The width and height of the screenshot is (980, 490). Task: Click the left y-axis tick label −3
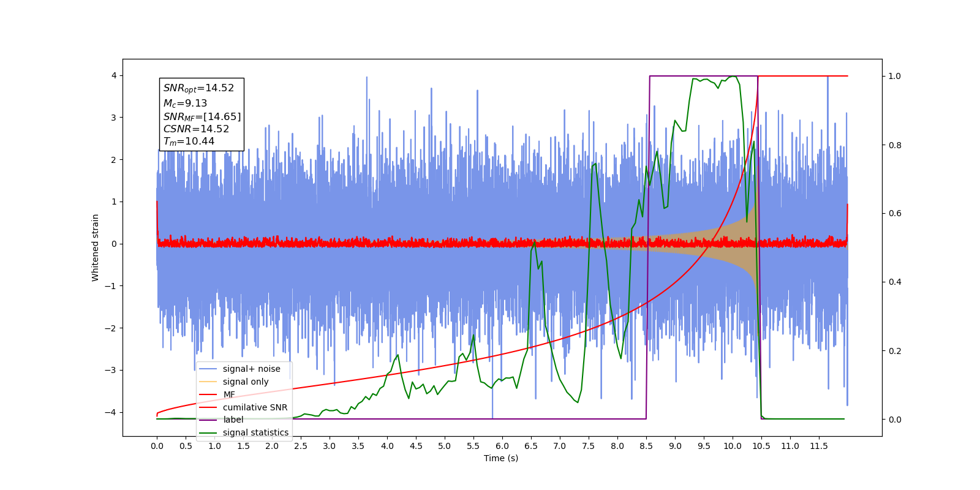[x=111, y=370]
